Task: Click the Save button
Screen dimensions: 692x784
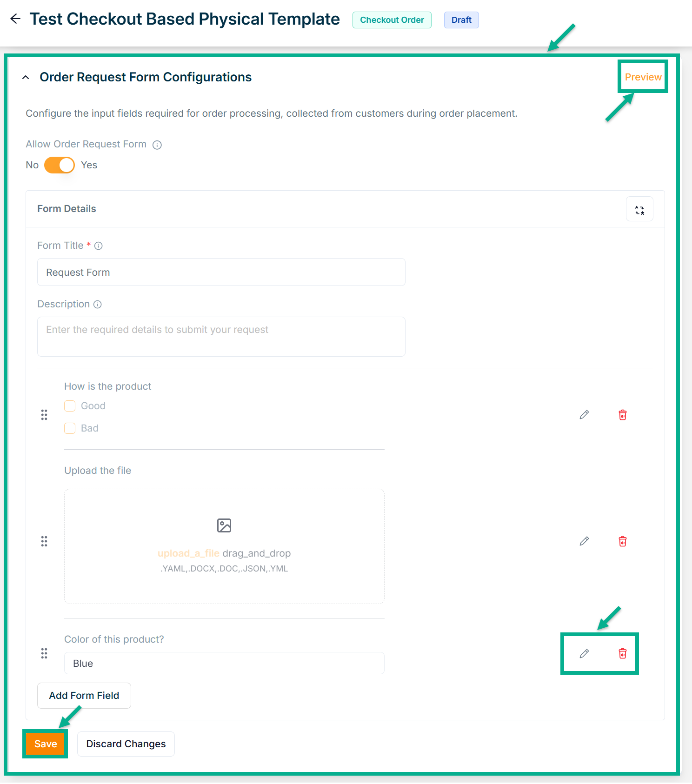Action: point(46,744)
